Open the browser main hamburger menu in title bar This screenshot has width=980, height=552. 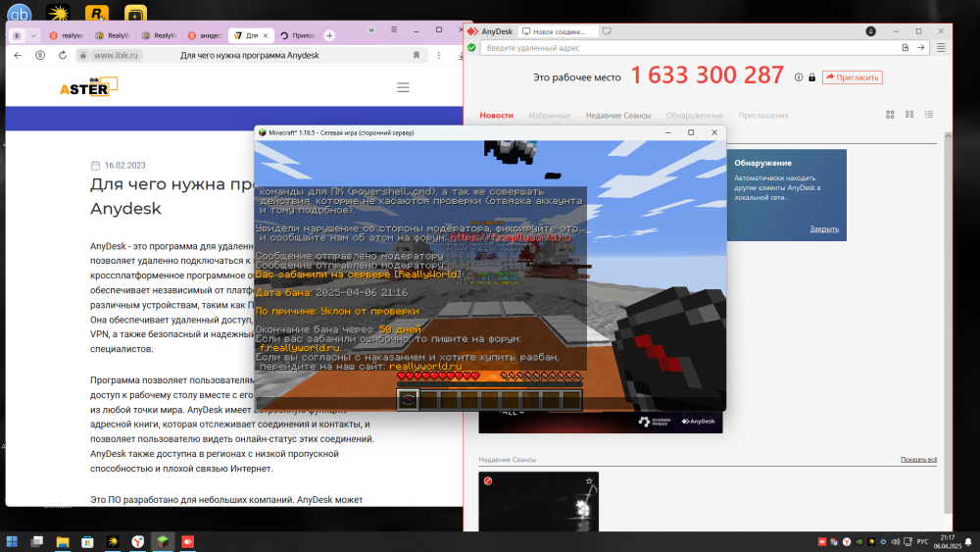click(394, 29)
